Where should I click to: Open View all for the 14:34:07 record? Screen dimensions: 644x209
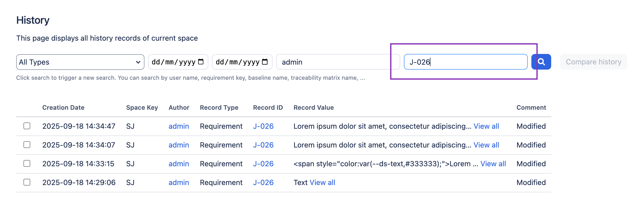tap(486, 145)
